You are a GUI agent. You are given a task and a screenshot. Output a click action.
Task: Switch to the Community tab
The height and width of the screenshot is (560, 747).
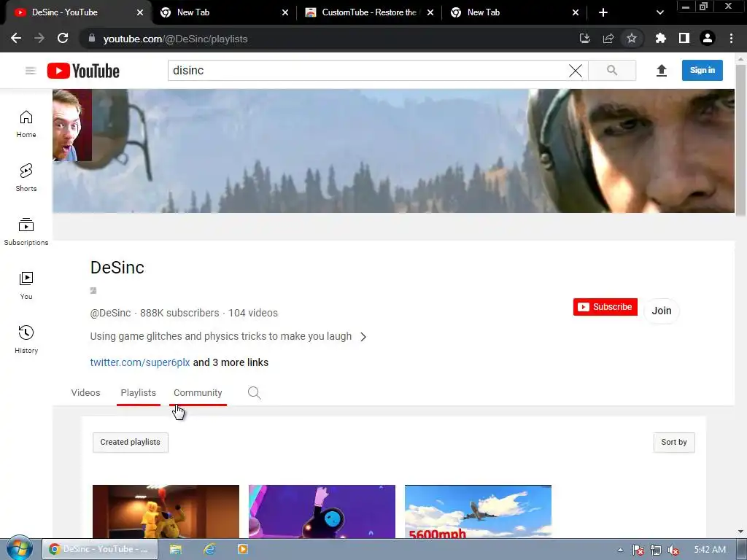198,393
